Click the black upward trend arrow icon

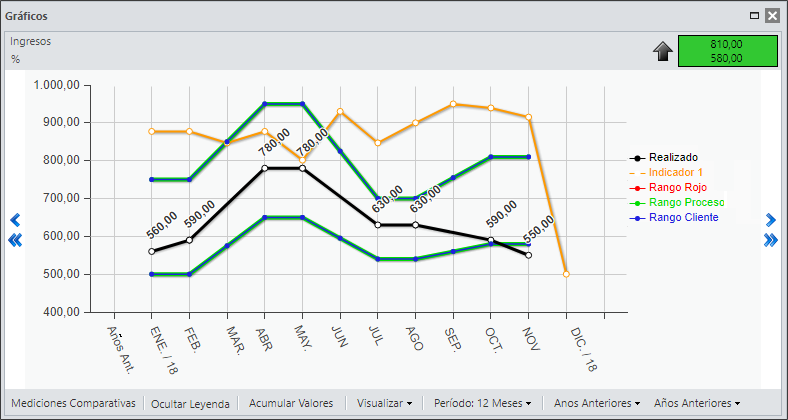pyautogui.click(x=663, y=51)
